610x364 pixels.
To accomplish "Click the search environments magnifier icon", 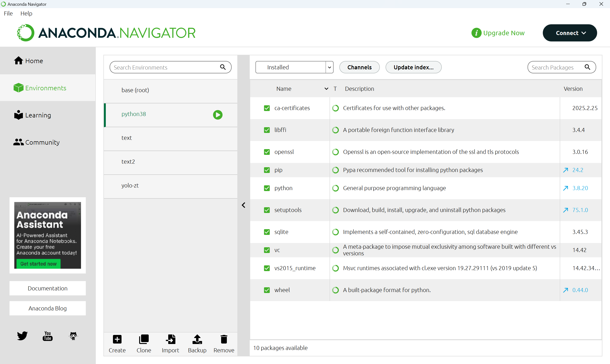I will [x=223, y=67].
